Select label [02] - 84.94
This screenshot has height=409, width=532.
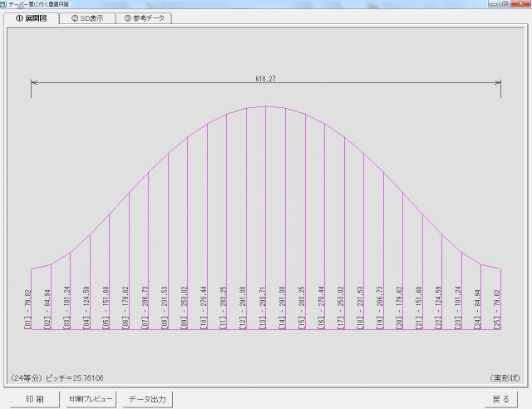(47, 309)
